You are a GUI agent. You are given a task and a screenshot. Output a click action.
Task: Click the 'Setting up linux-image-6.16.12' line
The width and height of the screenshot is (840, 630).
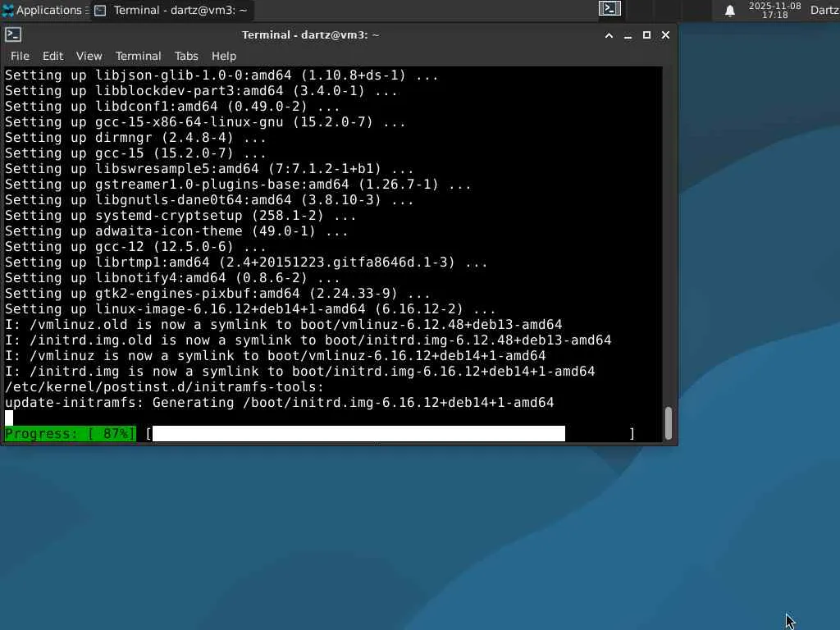(x=250, y=309)
